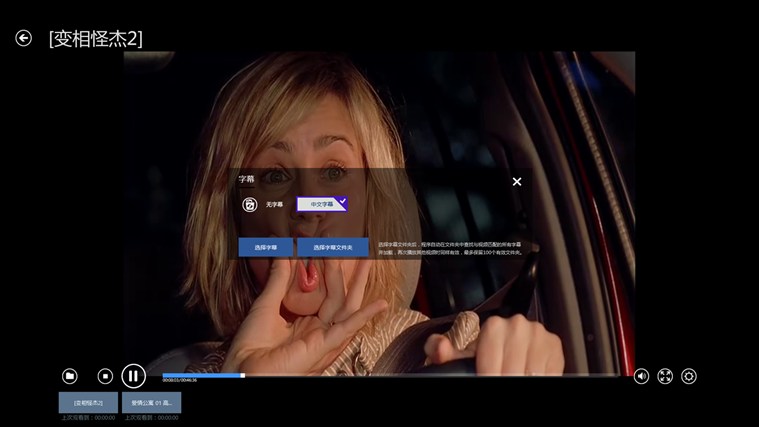Click the progress bar position handle
This screenshot has height=427, width=759.
click(x=242, y=375)
